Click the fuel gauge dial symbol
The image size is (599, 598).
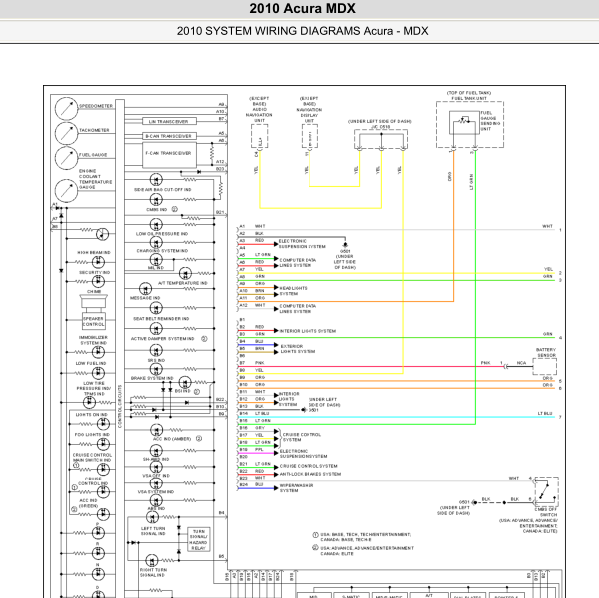click(x=66, y=157)
